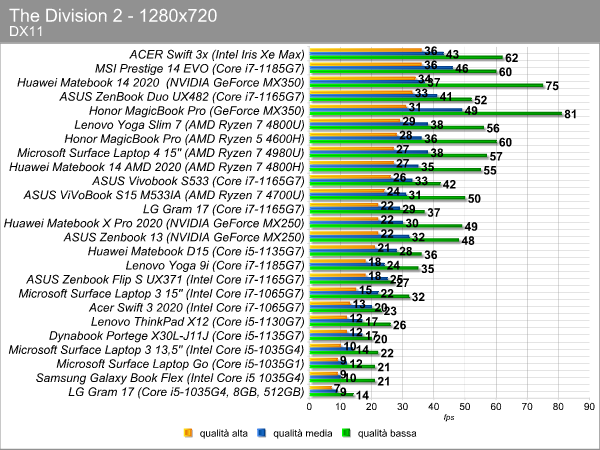Click the green qualità bassa legend swatch
Screen dimensions: 600x450
pyautogui.click(x=346, y=433)
